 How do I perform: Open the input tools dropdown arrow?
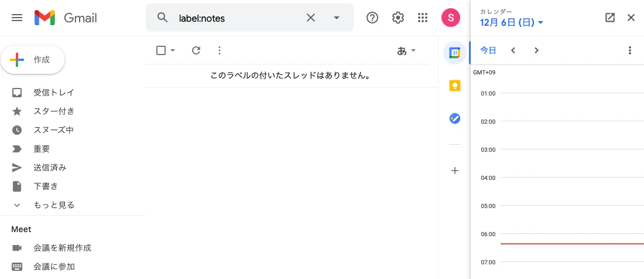point(413,50)
